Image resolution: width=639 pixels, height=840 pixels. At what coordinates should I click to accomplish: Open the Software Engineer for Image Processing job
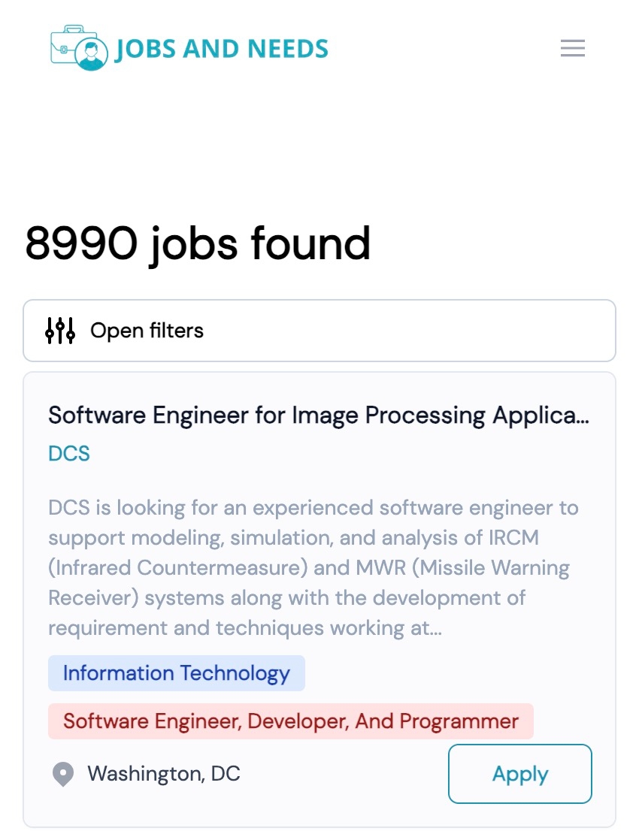(x=319, y=415)
